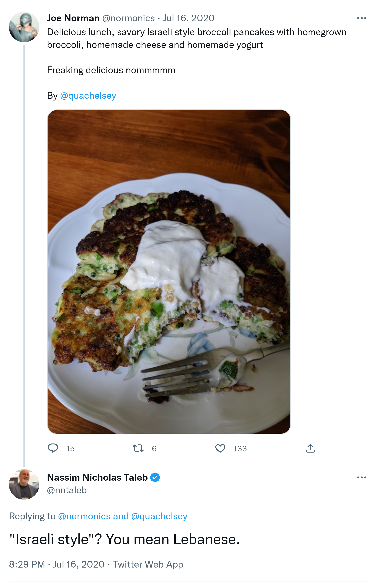This screenshot has height=588, width=373.
Task: Open the @nntaleb handle
Action: 67,490
